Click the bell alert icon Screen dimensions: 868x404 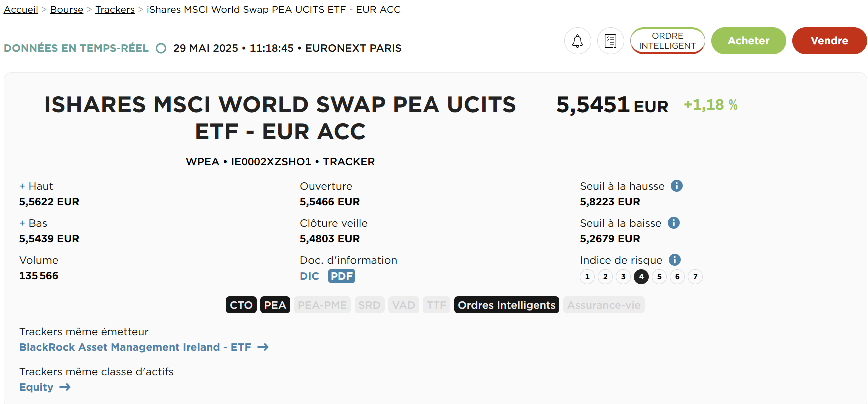tap(578, 41)
